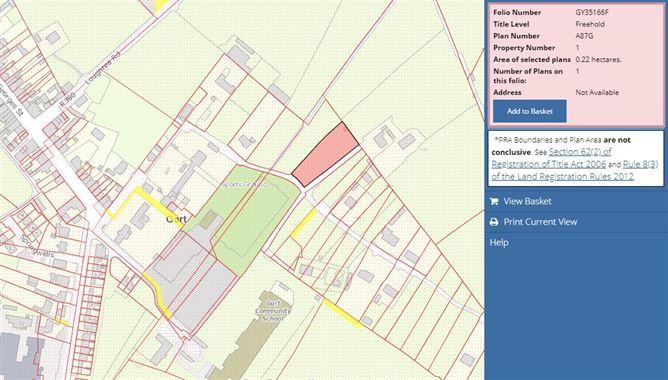Click the Add to Basket button
The height and width of the screenshot is (380, 668).
[530, 111]
